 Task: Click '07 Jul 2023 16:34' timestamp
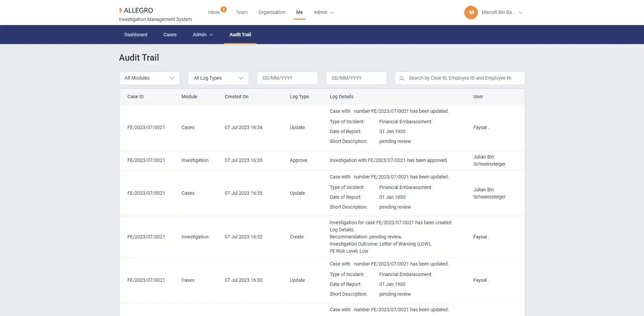click(x=243, y=127)
